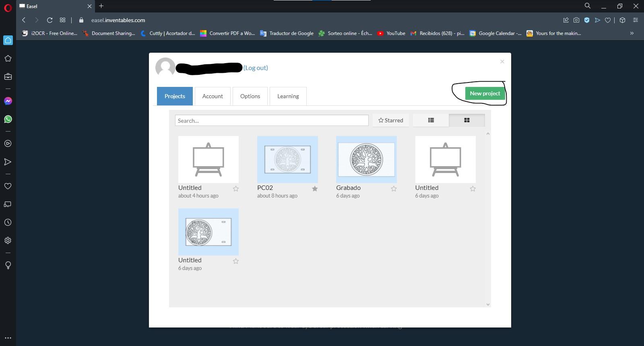
Task: Click the user avatar image
Action: (x=165, y=67)
